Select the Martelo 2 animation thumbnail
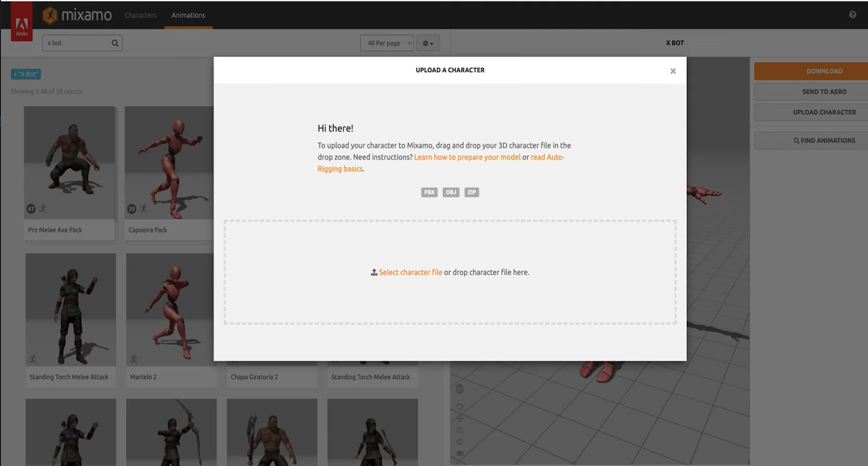 point(170,309)
